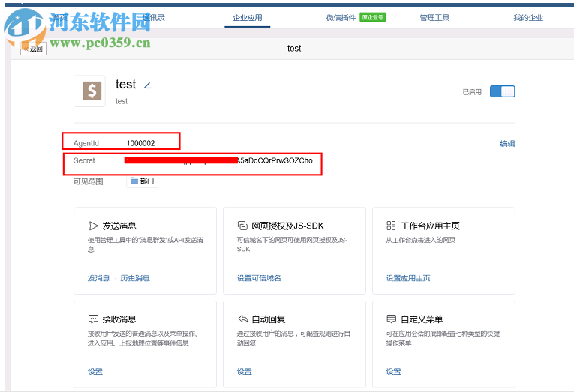The width and height of the screenshot is (574, 392).
Task: Click the 设置应用主页 link
Action: point(408,278)
